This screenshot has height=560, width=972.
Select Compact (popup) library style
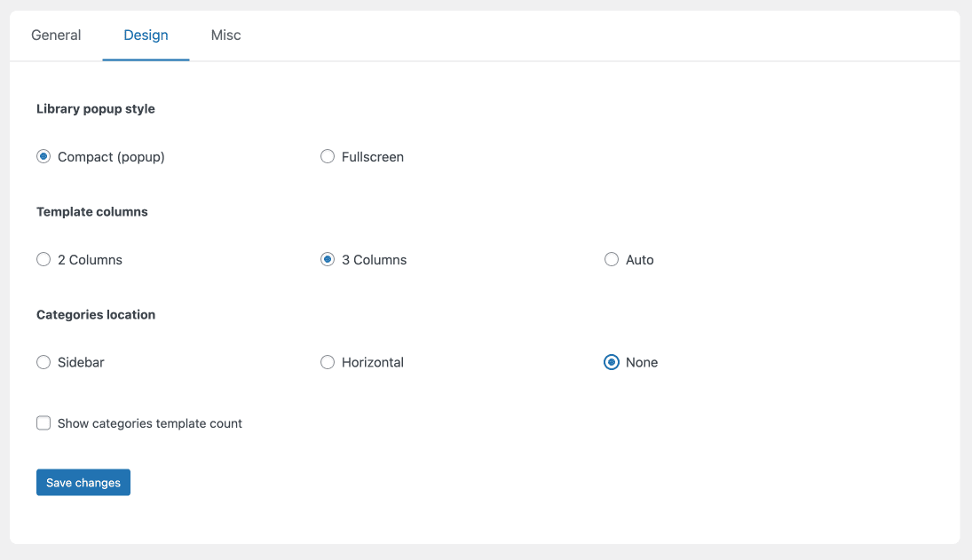[x=43, y=157]
